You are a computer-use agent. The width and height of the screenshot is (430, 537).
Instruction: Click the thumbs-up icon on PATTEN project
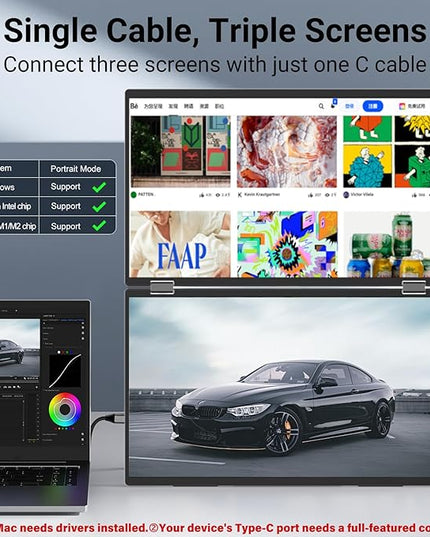[x=201, y=195]
